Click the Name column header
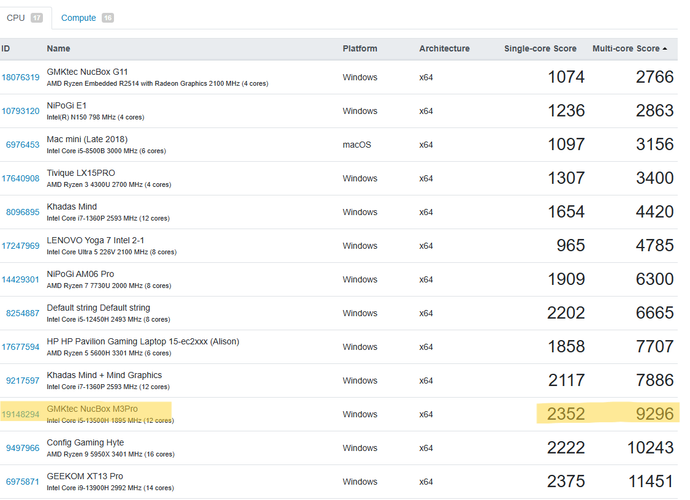Screen dimensions: 690x500 [x=59, y=48]
